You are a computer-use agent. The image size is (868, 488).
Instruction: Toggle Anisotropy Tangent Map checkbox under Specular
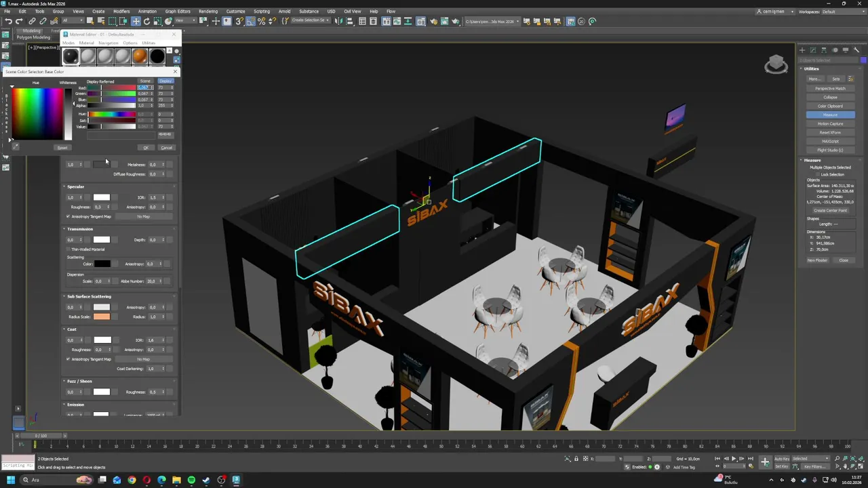pyautogui.click(x=68, y=216)
